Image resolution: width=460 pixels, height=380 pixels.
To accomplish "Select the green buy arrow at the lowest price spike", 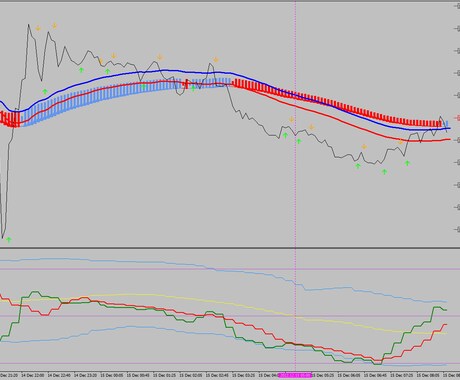I will [x=9, y=240].
